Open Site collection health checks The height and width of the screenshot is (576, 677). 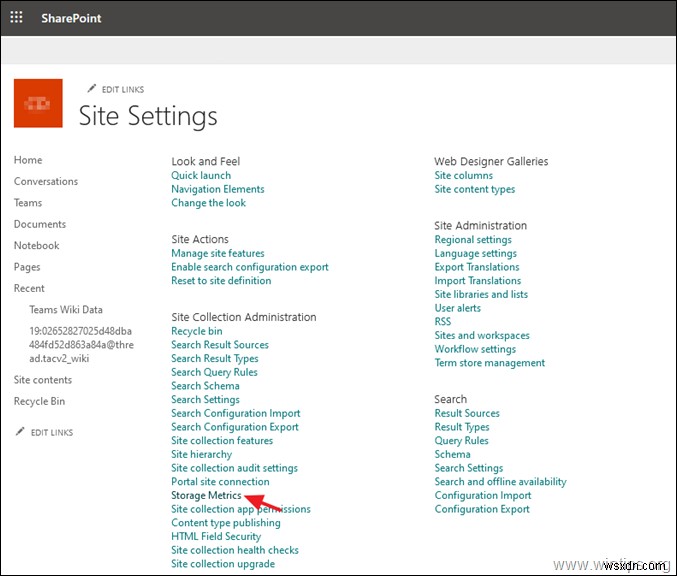tap(235, 551)
